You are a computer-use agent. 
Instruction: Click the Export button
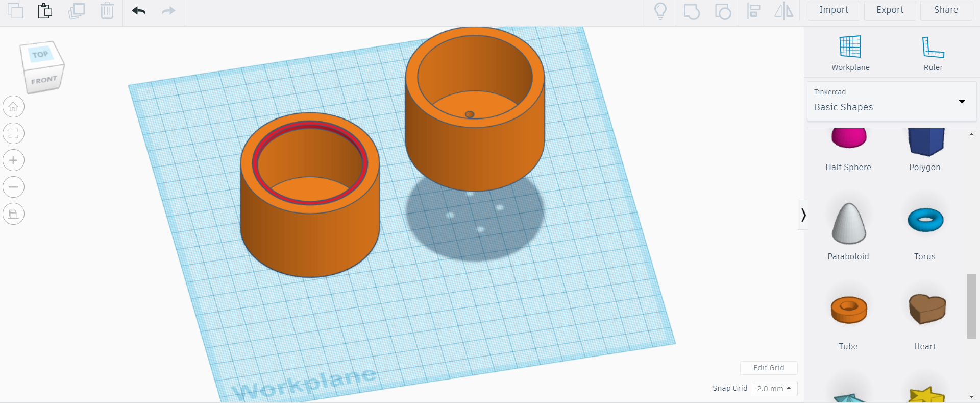890,10
